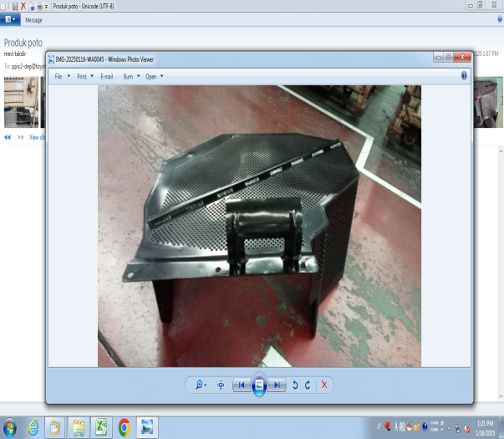The width and height of the screenshot is (504, 439).
Task: Open the Photo Viewer help icon
Action: tap(464, 75)
